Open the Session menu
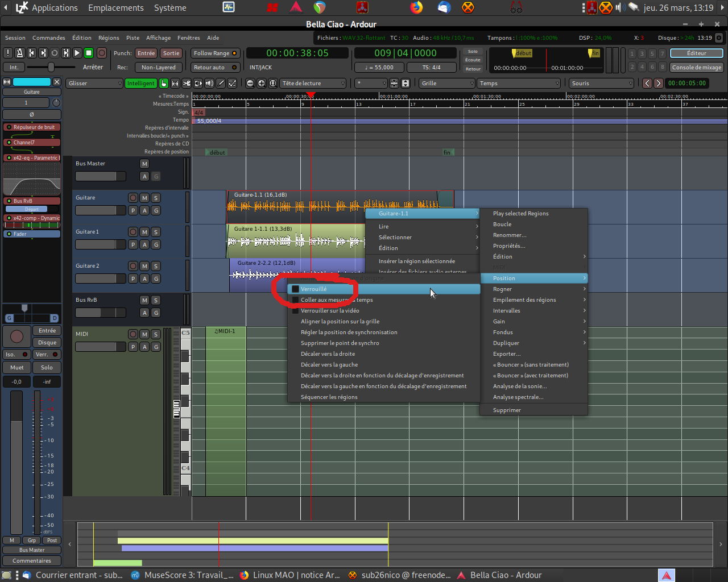This screenshot has height=582, width=728. [x=15, y=38]
